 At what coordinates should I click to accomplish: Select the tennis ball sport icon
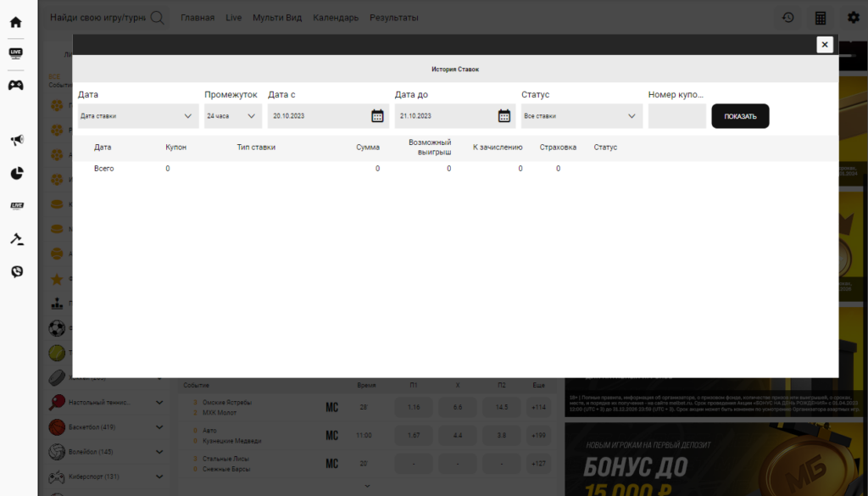pos(57,353)
